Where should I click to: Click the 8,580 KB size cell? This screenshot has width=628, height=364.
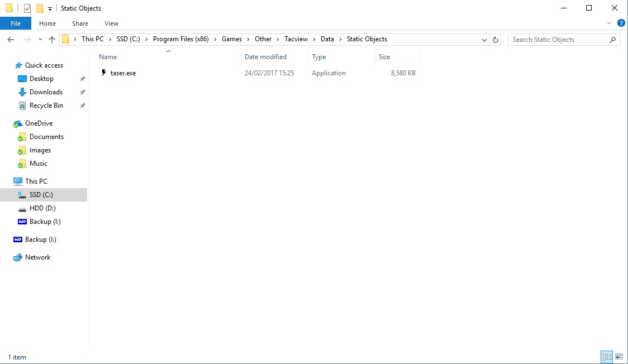pos(403,73)
